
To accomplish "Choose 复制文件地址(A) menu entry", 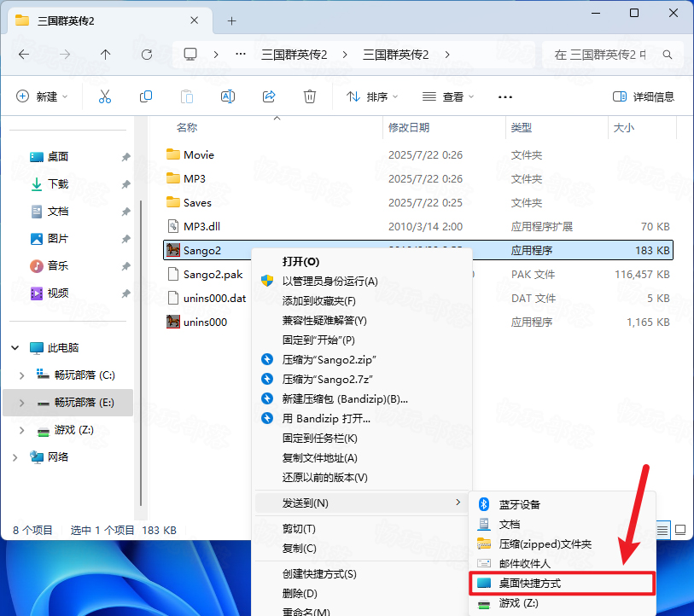I will click(362, 458).
